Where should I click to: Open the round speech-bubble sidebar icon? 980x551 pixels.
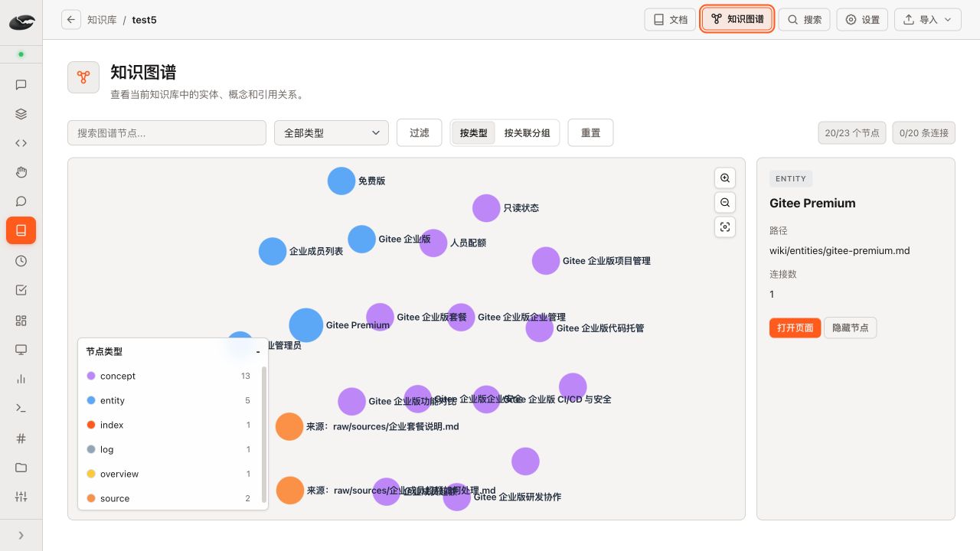[21, 201]
